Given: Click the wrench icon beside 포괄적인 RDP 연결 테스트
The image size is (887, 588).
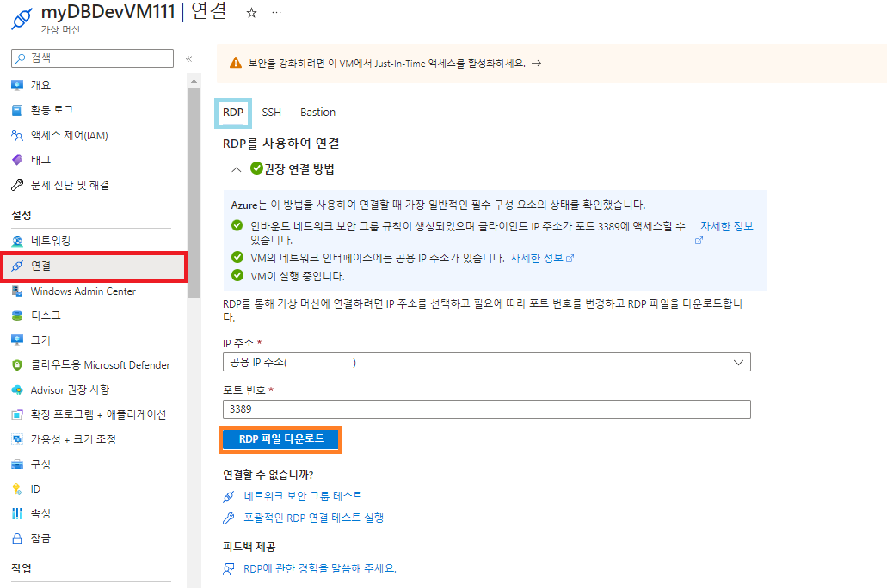Looking at the screenshot, I should 229,518.
